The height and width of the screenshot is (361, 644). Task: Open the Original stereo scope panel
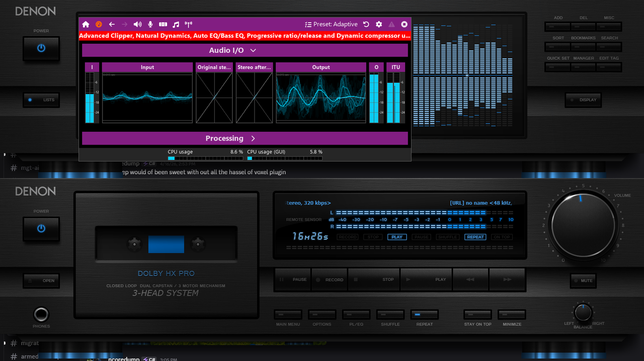coord(214,93)
